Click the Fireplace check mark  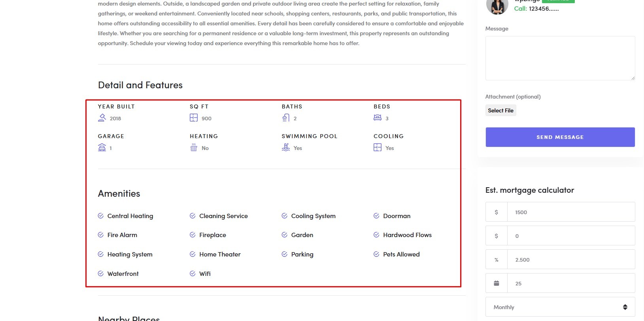(193, 235)
